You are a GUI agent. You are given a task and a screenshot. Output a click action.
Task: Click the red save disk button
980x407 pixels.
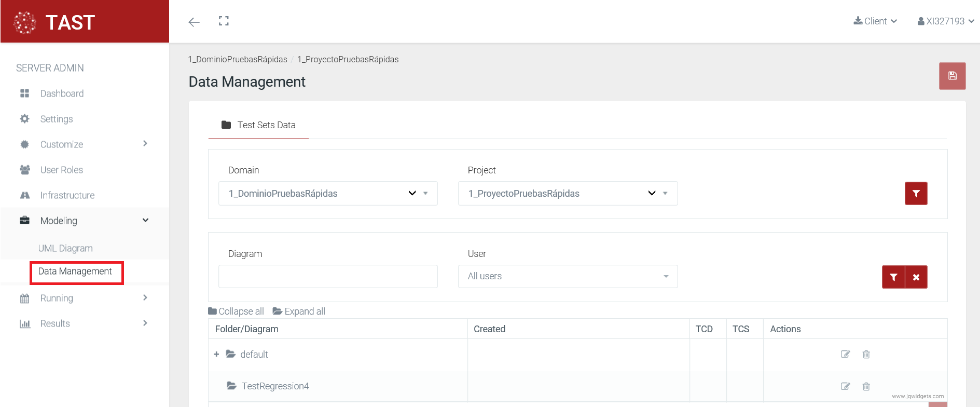[x=952, y=76]
